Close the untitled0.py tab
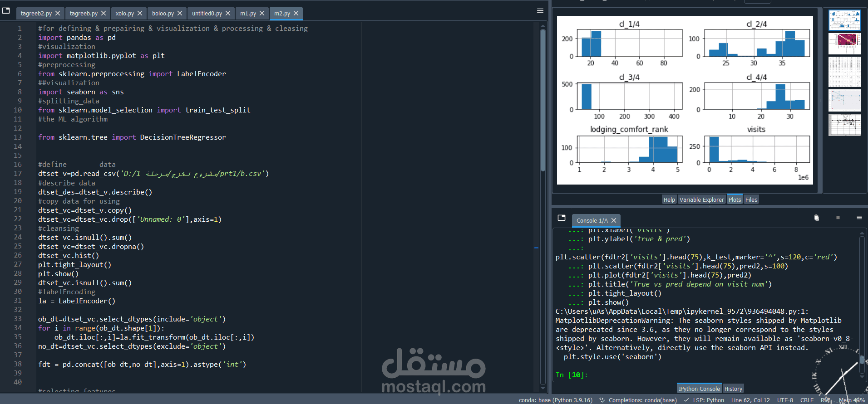This screenshot has height=404, width=868. click(228, 13)
